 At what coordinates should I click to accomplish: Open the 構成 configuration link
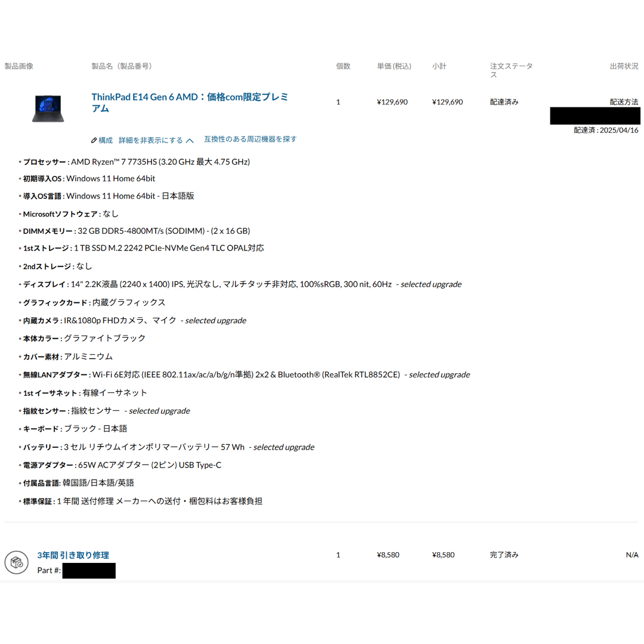coord(106,141)
